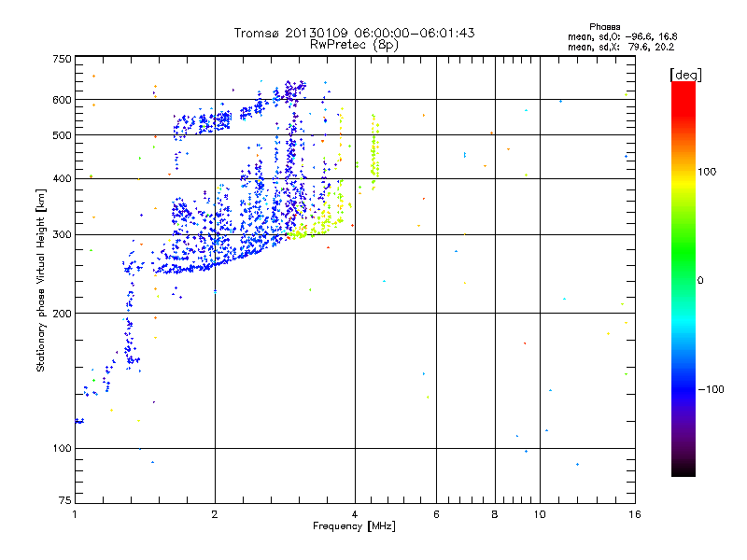
Task: Click the x-axis tick label '10'
Action: (540, 514)
